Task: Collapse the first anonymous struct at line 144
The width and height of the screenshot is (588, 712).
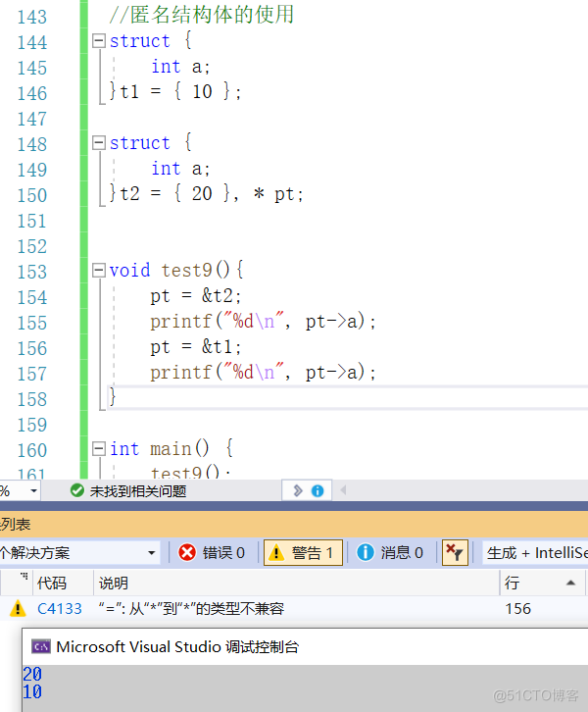Action: pyautogui.click(x=98, y=41)
